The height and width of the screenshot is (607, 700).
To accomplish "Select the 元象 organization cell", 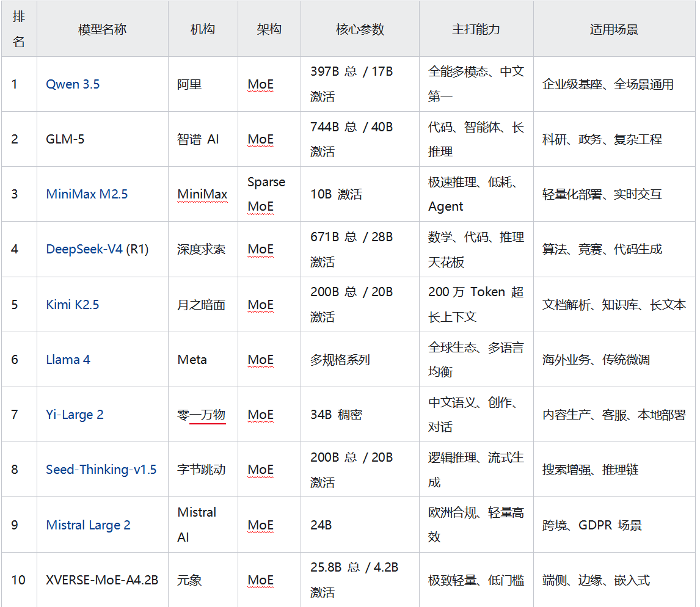I will 203,580.
